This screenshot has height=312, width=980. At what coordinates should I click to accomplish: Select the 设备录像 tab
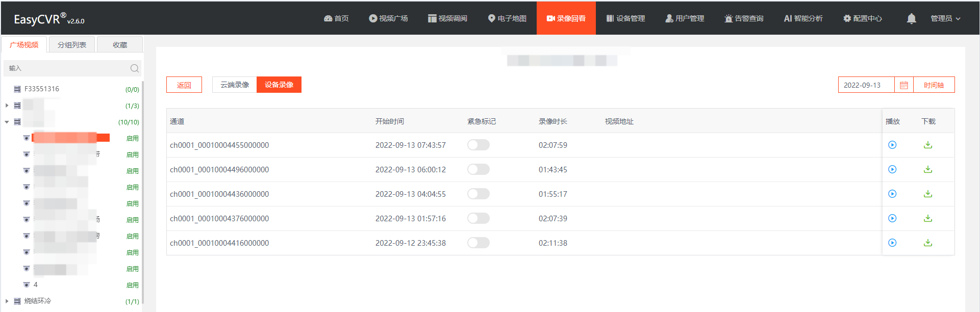click(279, 85)
